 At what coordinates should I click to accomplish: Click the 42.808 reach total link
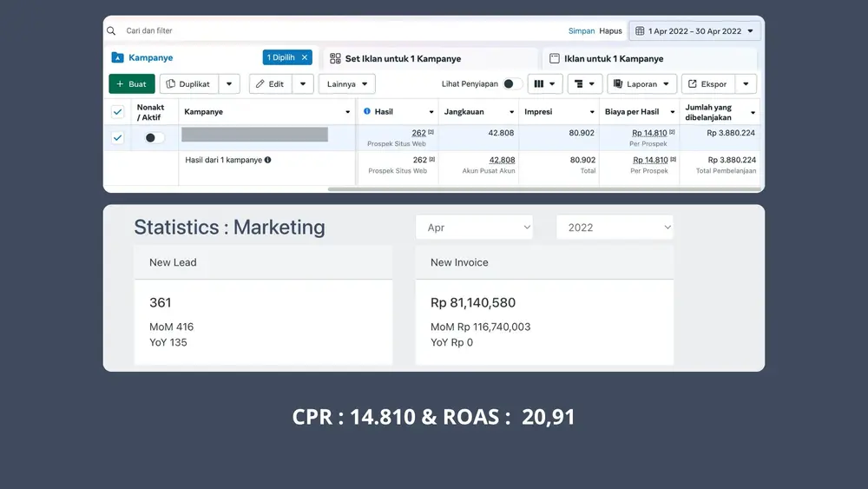pyautogui.click(x=502, y=160)
